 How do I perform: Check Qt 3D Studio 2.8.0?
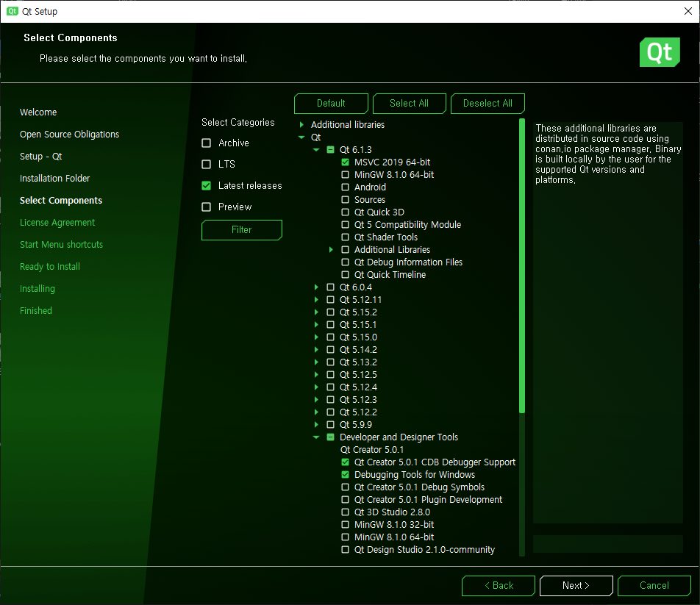point(345,512)
